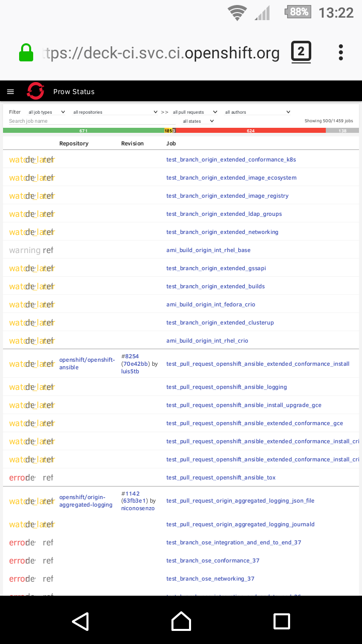This screenshot has height=644, width=362.
Task: Open the openshift/openshift-ansible repository link
Action: [87, 364]
